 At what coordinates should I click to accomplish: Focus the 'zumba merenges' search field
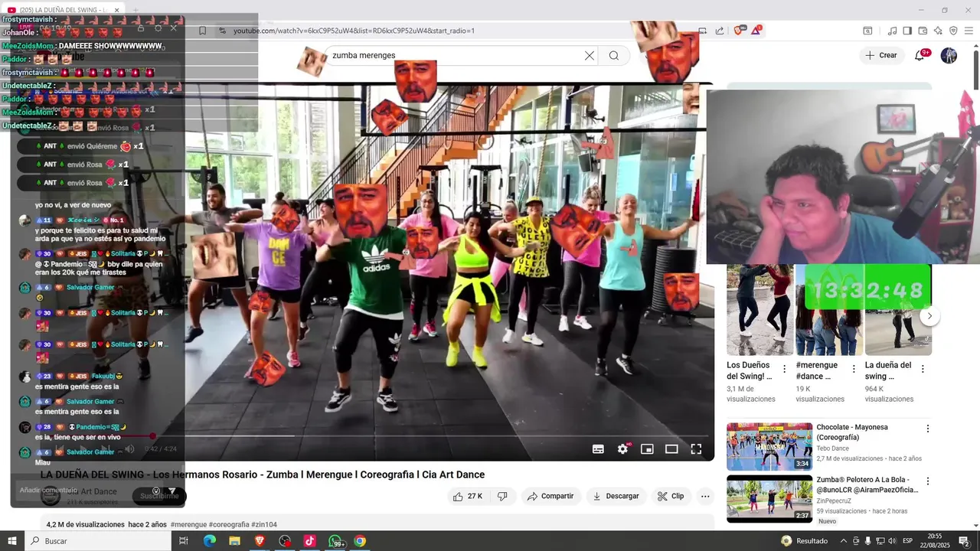point(452,55)
